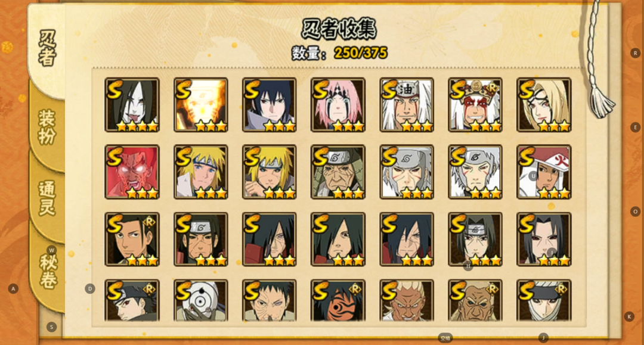Select Hashirama card with R badge
Screen dimensions: 644x345
point(132,239)
